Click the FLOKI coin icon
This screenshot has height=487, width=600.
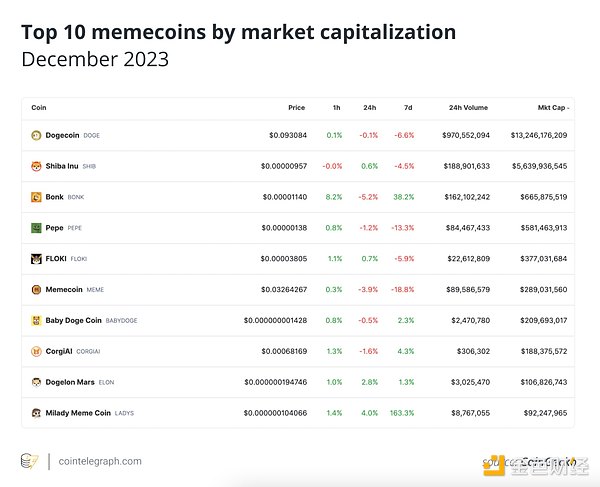[x=36, y=259]
